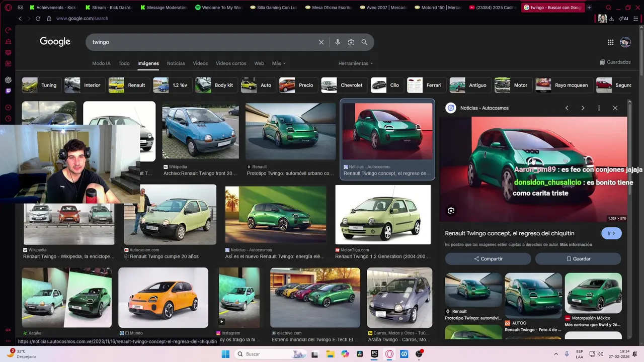Viewport: 644px width, 362px height.
Task: Show hidden system tray icons
Action: [555, 354]
